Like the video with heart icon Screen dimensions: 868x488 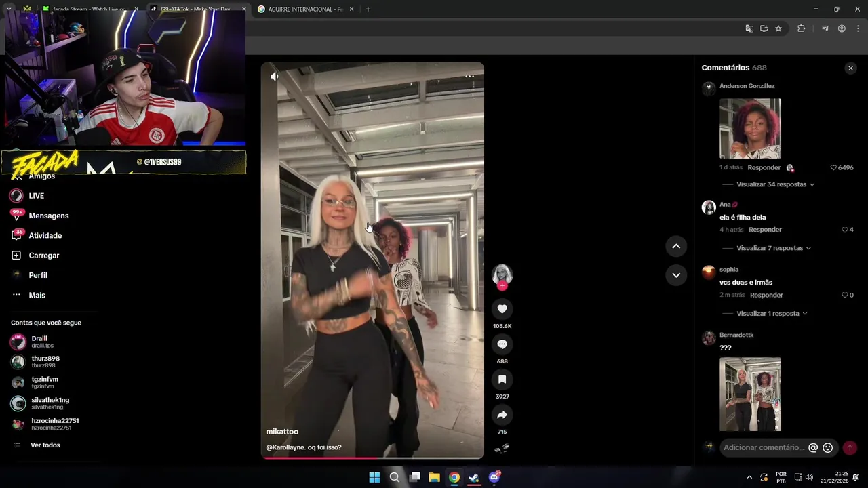point(502,309)
